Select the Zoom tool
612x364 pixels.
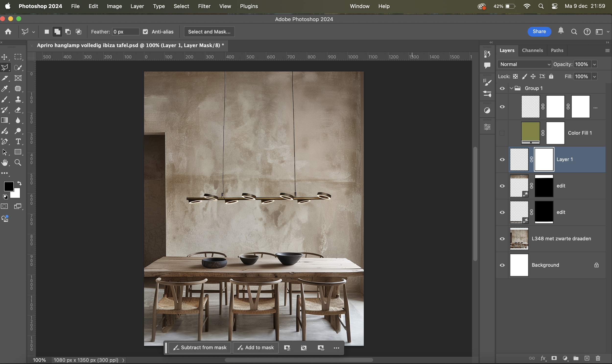tap(18, 163)
